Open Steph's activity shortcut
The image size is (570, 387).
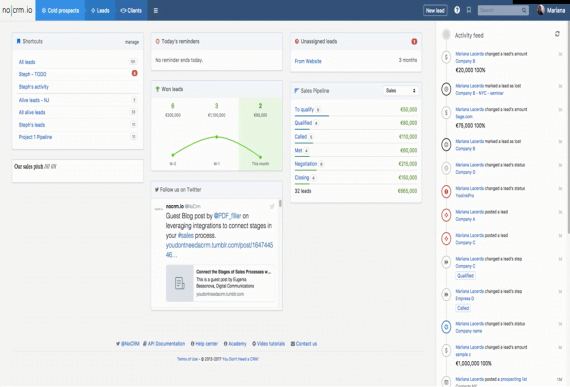pos(33,87)
